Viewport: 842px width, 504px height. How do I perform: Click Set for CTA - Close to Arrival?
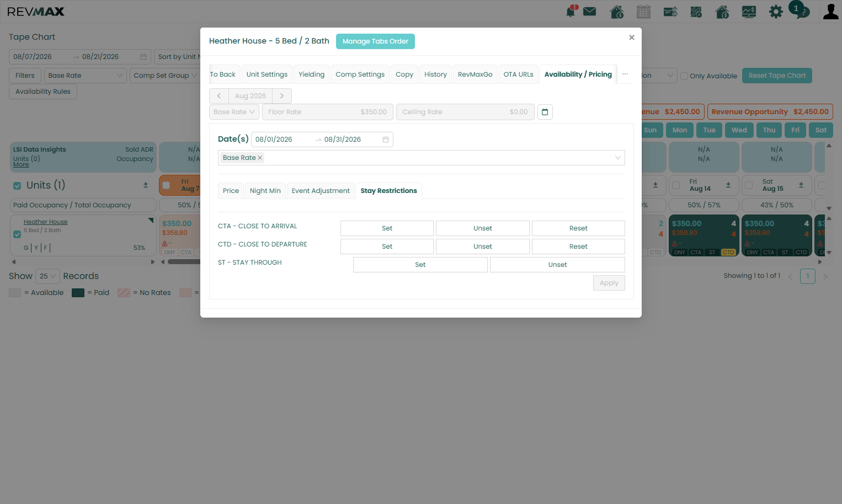click(x=387, y=228)
